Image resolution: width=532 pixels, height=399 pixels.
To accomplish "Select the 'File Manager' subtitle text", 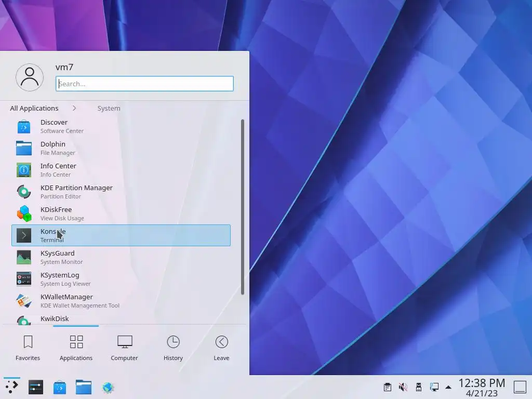I will 58,153.
